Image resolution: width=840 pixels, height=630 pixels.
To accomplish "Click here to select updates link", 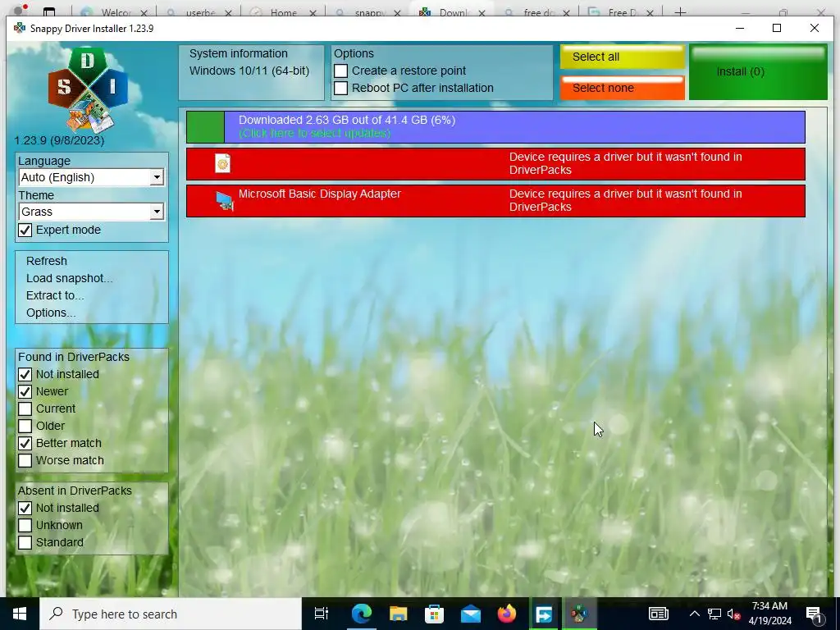I will (x=314, y=133).
